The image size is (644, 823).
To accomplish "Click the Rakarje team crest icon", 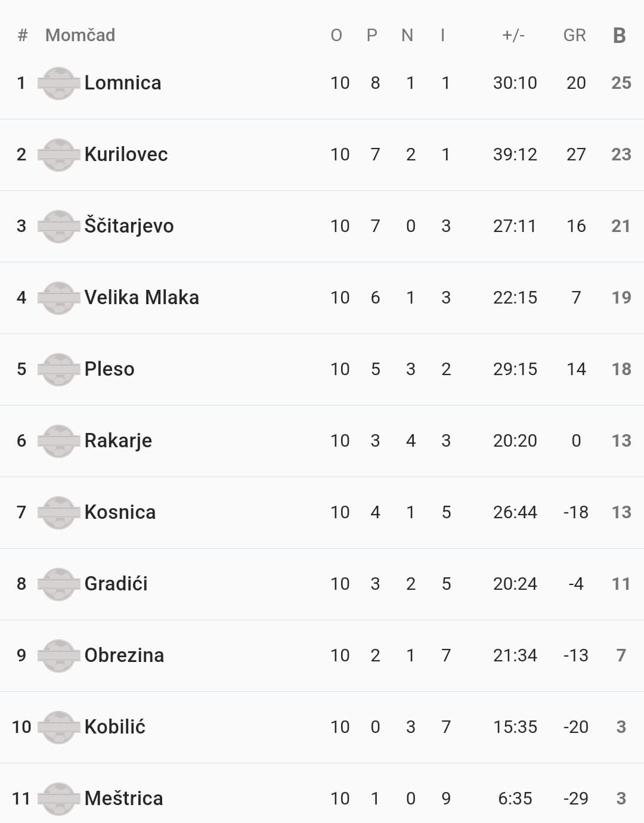I will 58,441.
